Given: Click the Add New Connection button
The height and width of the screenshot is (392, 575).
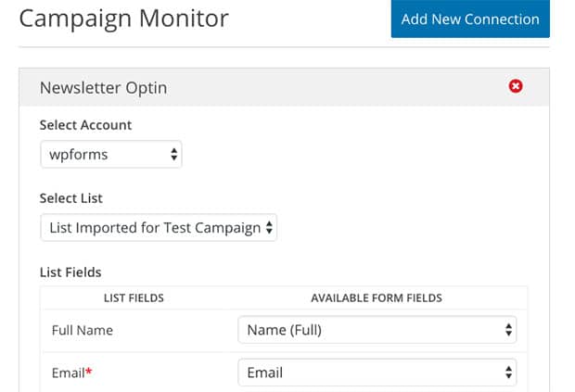Looking at the screenshot, I should point(470,19).
